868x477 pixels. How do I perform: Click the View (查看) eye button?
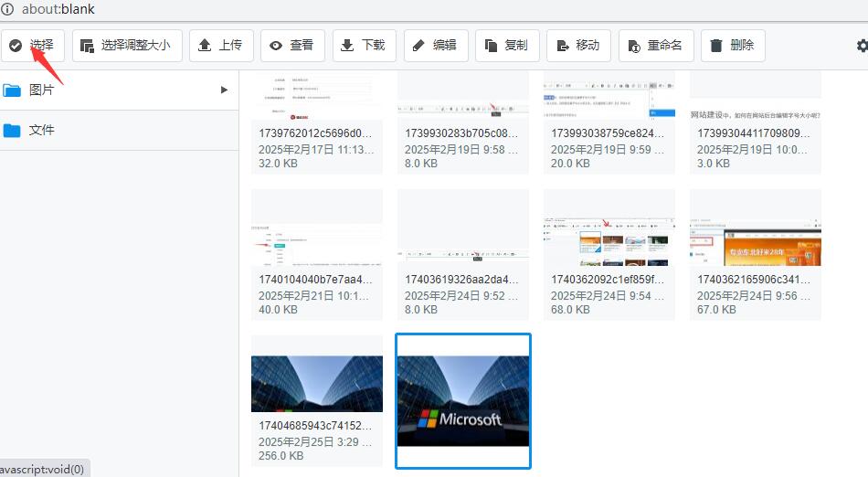click(x=292, y=46)
